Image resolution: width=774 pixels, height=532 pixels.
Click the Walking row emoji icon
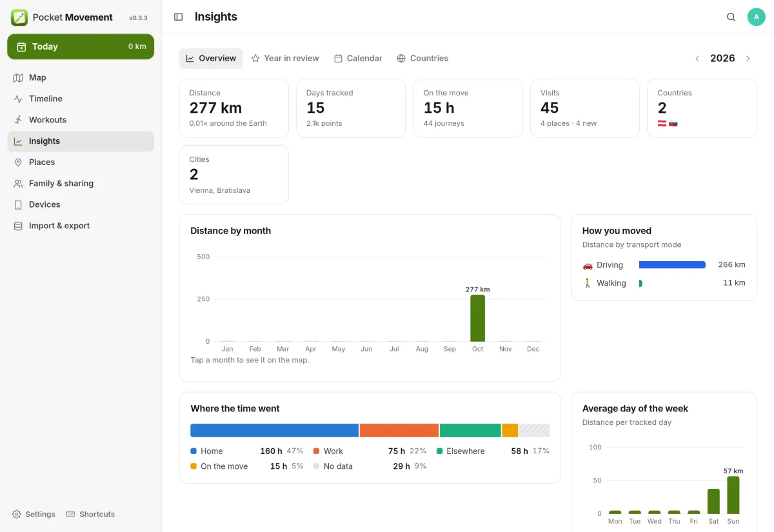pyautogui.click(x=588, y=283)
